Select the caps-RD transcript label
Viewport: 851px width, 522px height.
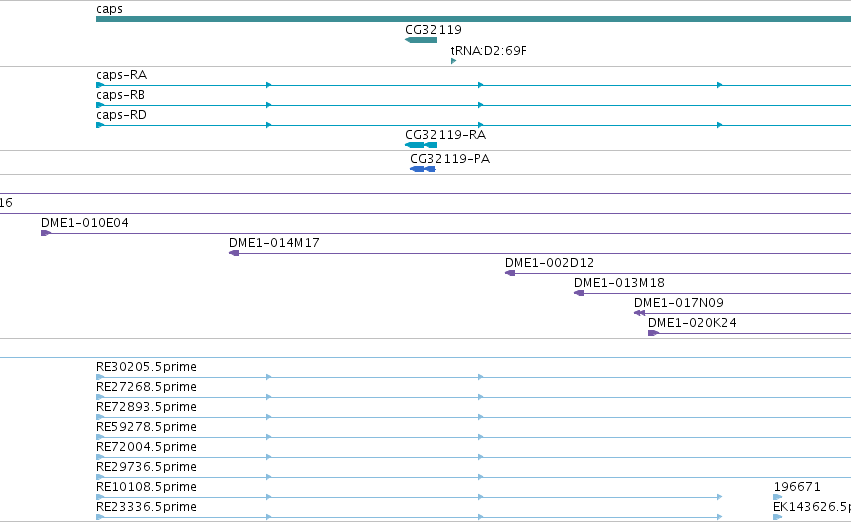[122, 115]
